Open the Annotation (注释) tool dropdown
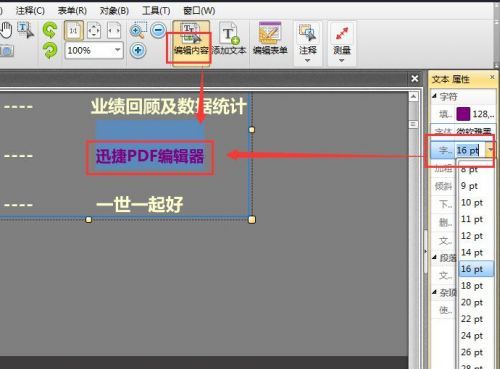 tap(308, 43)
